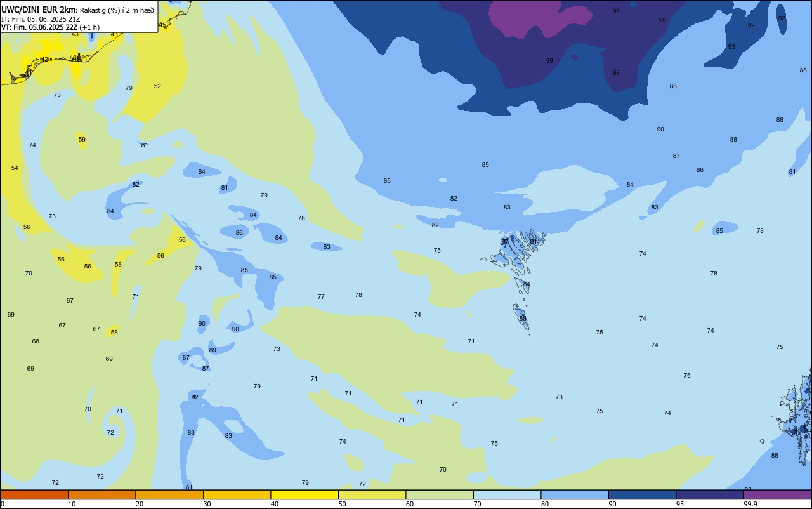Click the map value '54'
The width and height of the screenshot is (812, 509).
point(15,168)
